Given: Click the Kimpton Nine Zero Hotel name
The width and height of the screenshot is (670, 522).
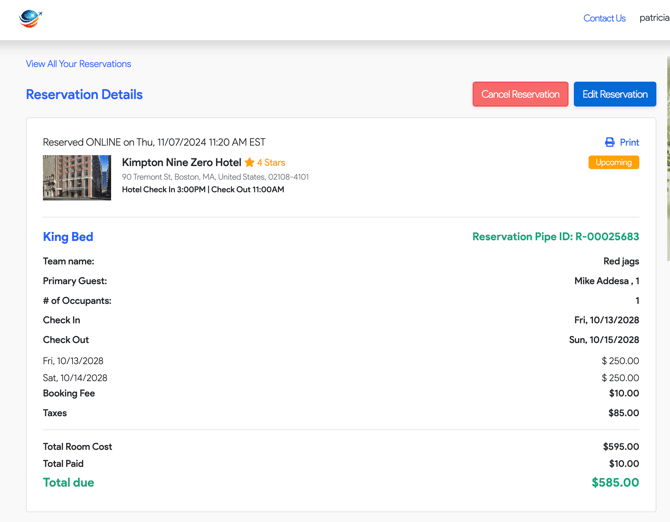Looking at the screenshot, I should [181, 162].
